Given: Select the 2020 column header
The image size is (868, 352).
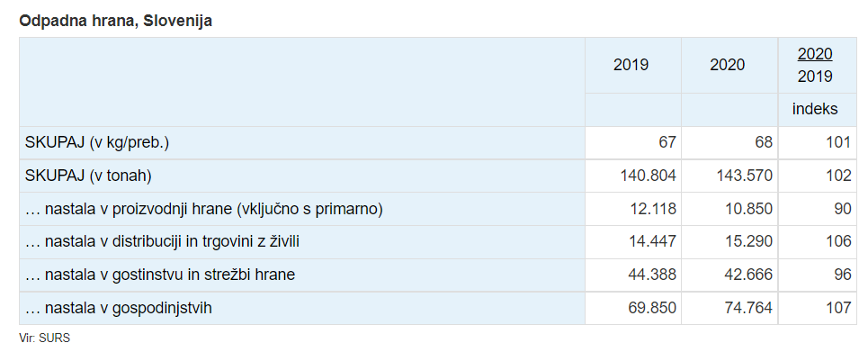Looking at the screenshot, I should (x=728, y=65).
